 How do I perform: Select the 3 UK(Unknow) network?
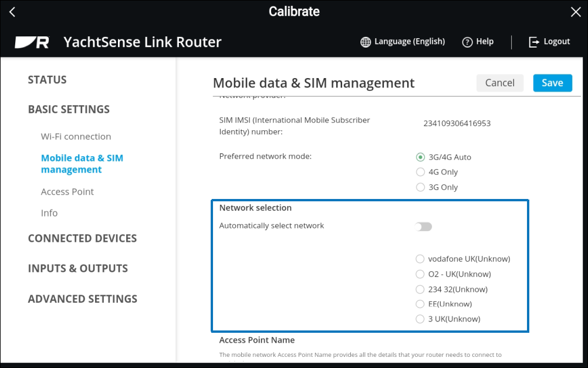[420, 319]
